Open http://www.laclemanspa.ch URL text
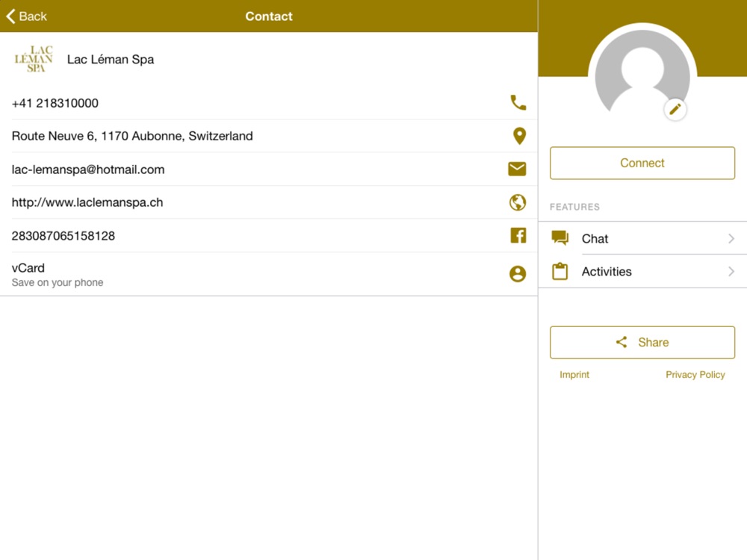The width and height of the screenshot is (747, 560). 87,202
